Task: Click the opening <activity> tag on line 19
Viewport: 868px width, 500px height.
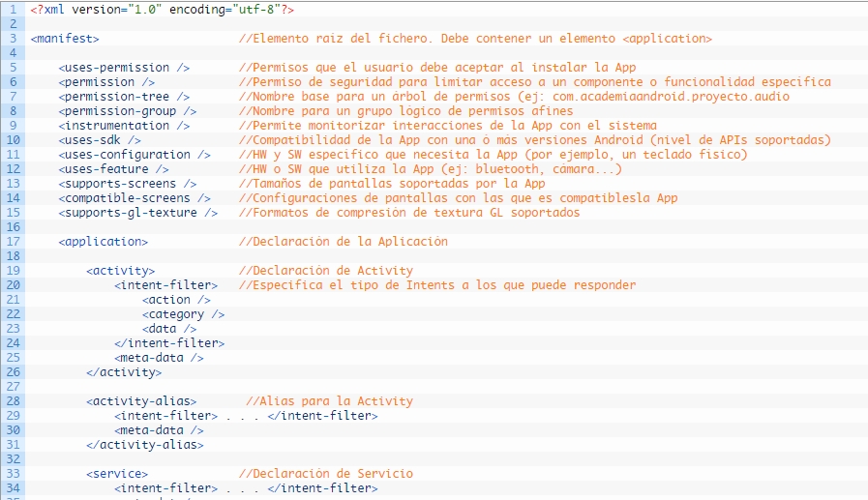Action: tap(121, 271)
